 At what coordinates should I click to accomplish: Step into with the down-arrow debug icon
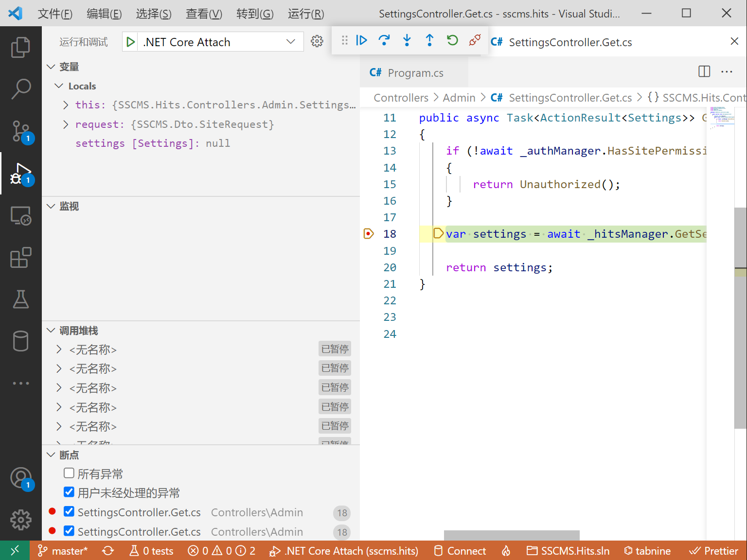click(x=407, y=40)
